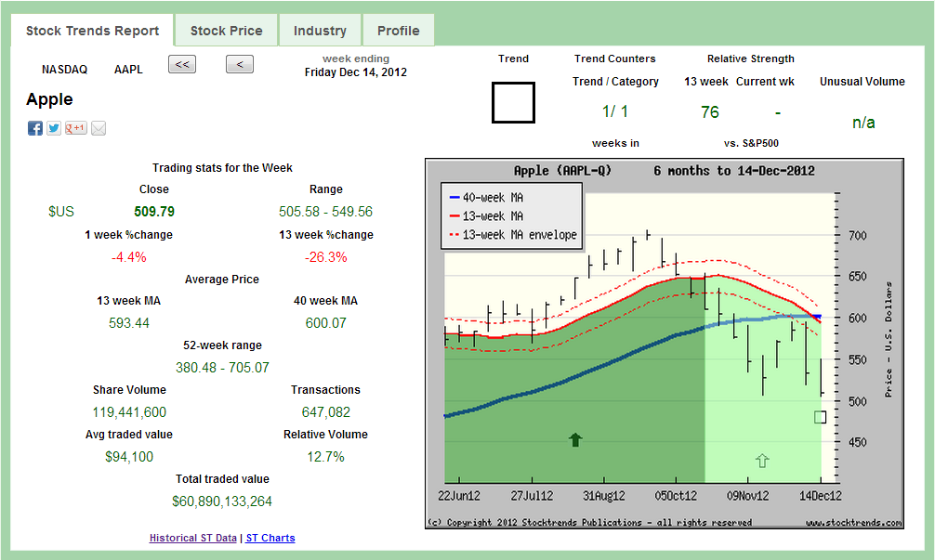
Task: Click the empty Trend indicator box
Action: [x=513, y=102]
